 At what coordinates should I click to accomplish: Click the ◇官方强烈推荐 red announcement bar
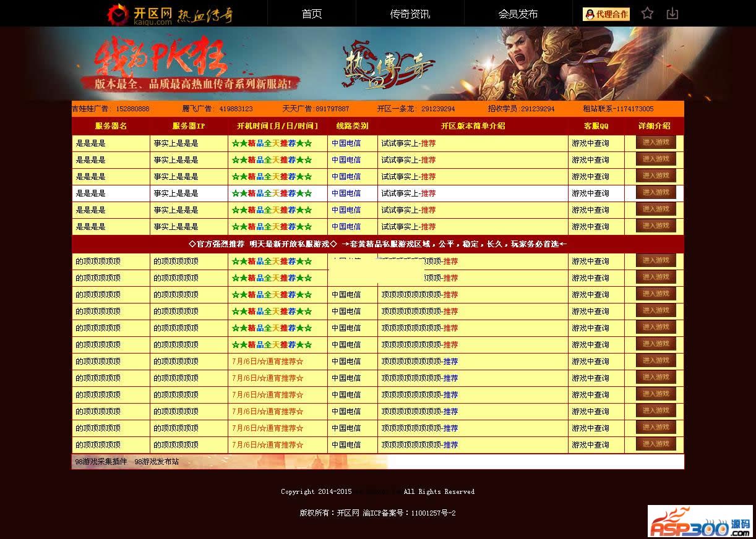point(378,244)
